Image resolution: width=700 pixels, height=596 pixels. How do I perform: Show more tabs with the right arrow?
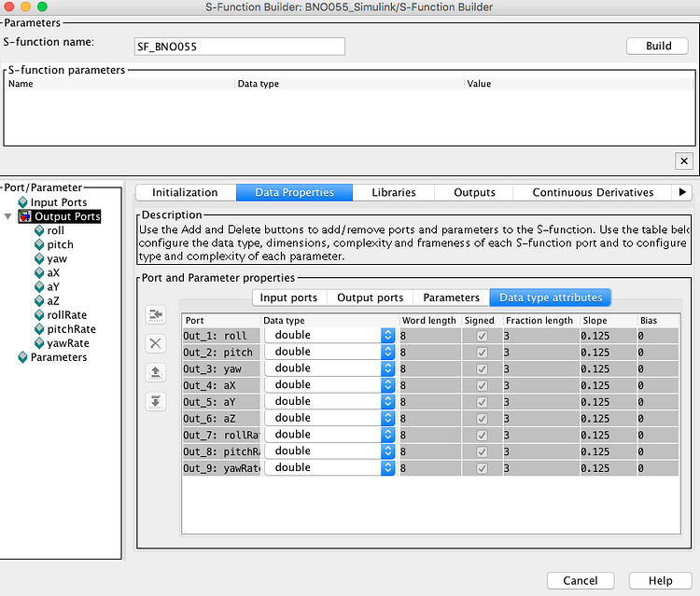pyautogui.click(x=682, y=192)
